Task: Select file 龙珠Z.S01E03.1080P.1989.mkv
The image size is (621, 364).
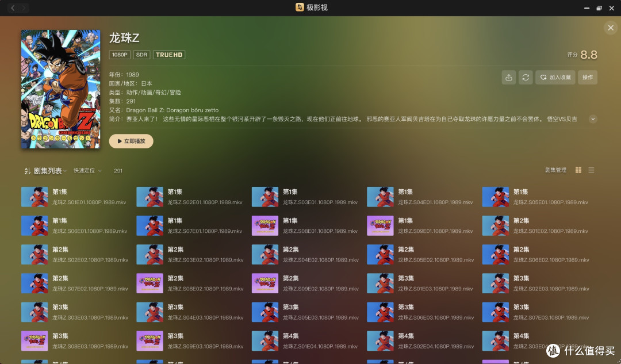Action: click(x=436, y=289)
